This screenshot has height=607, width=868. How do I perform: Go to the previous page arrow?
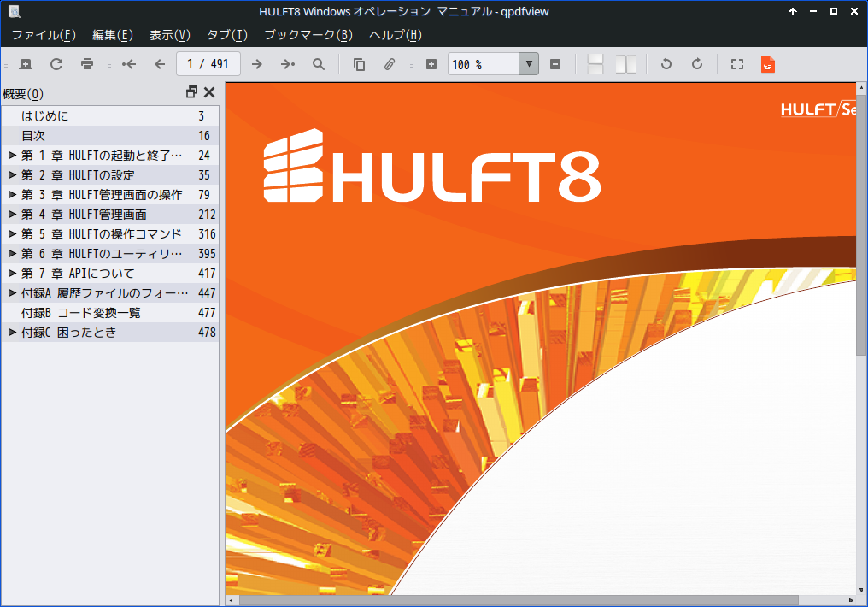click(159, 64)
